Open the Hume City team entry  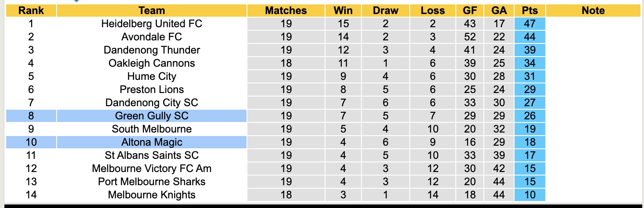pyautogui.click(x=151, y=76)
